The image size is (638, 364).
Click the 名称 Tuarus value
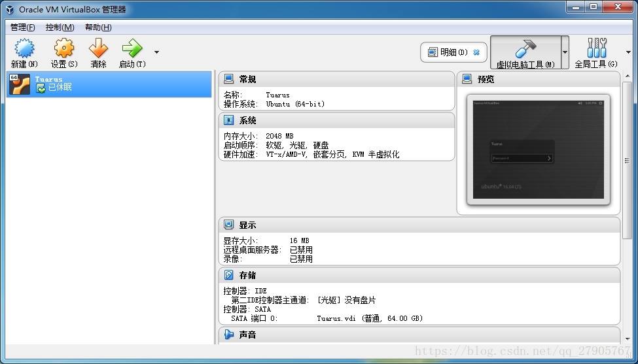278,95
